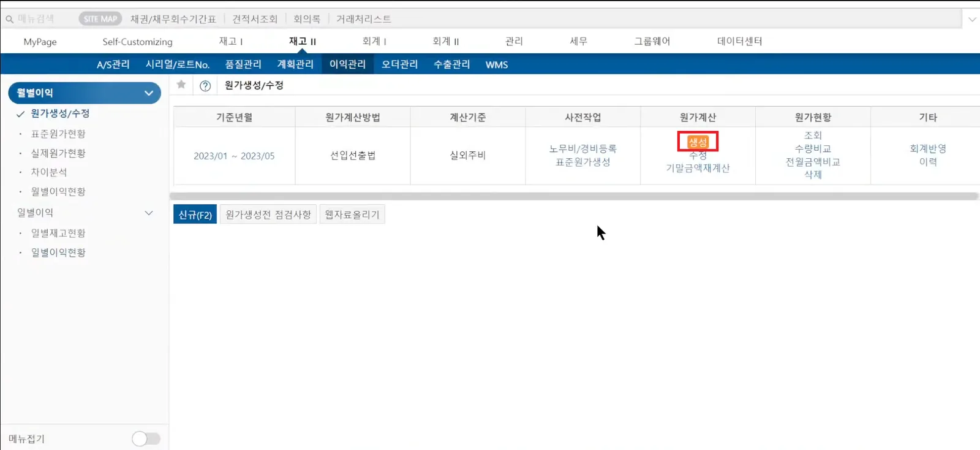
Task: Toggle the 메뉴접기 switch
Action: 146,438
